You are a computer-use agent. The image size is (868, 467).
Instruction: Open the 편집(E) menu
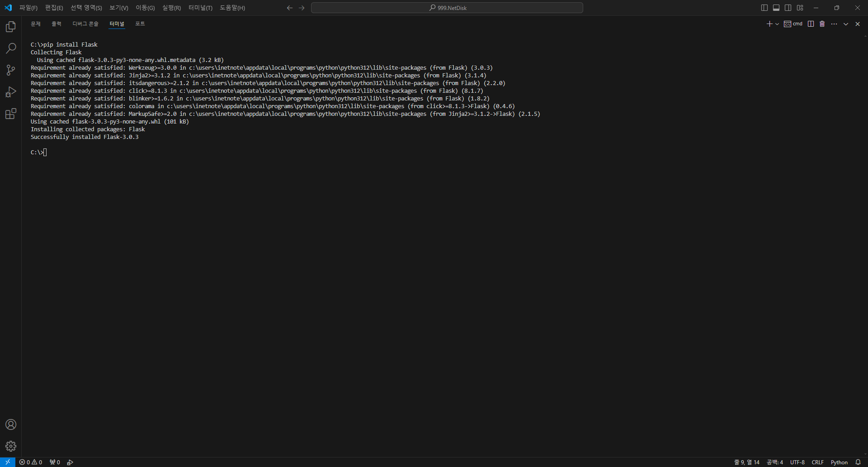[54, 8]
